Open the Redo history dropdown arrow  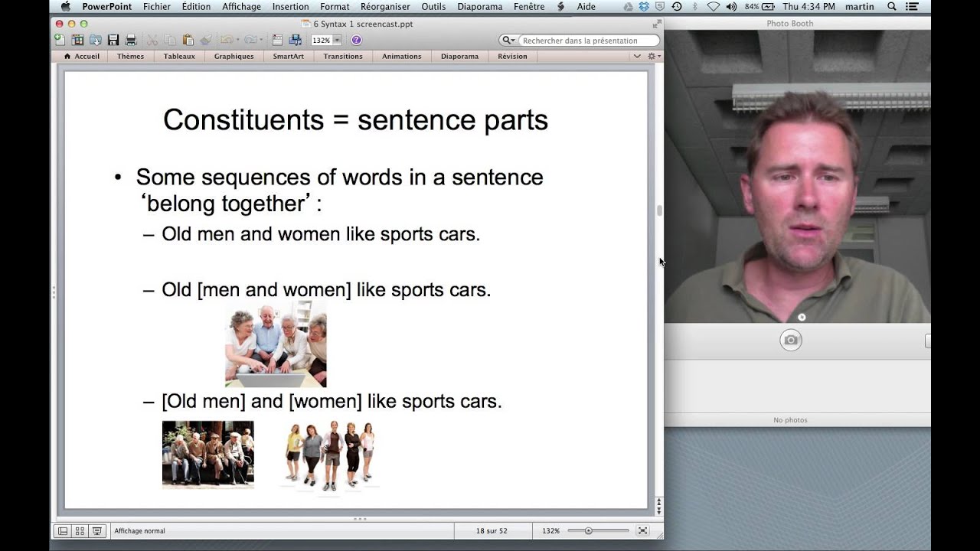[x=261, y=40]
